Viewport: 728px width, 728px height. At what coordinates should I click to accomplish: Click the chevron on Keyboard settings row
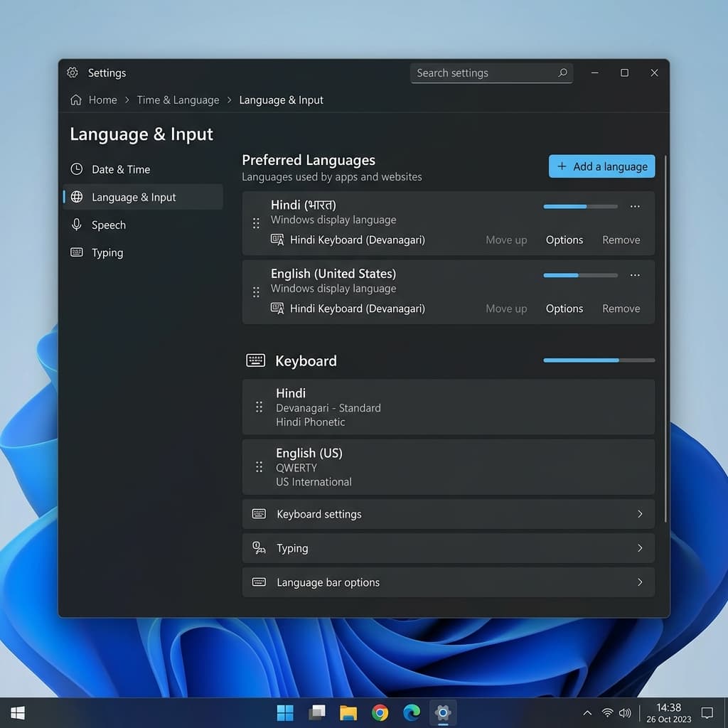(x=640, y=514)
